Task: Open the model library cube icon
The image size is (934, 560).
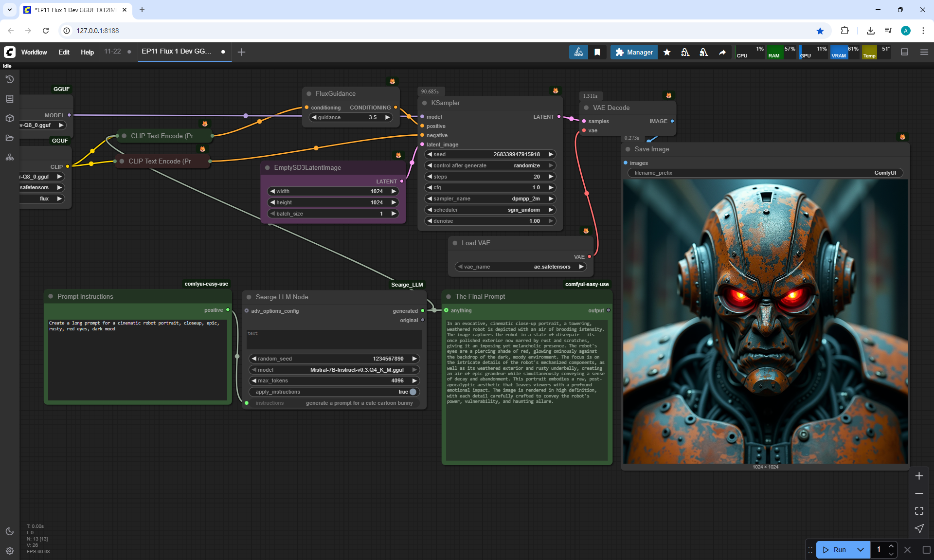Action: click(10, 118)
